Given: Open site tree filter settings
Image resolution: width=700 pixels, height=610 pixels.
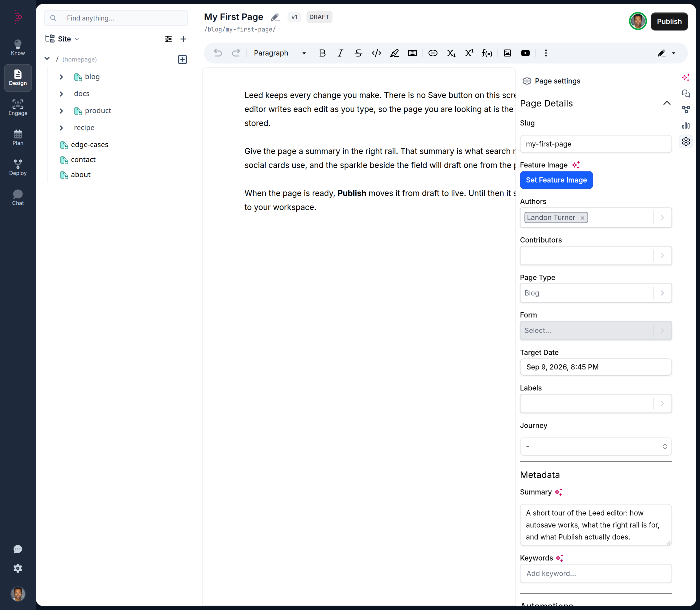Looking at the screenshot, I should coord(168,39).
